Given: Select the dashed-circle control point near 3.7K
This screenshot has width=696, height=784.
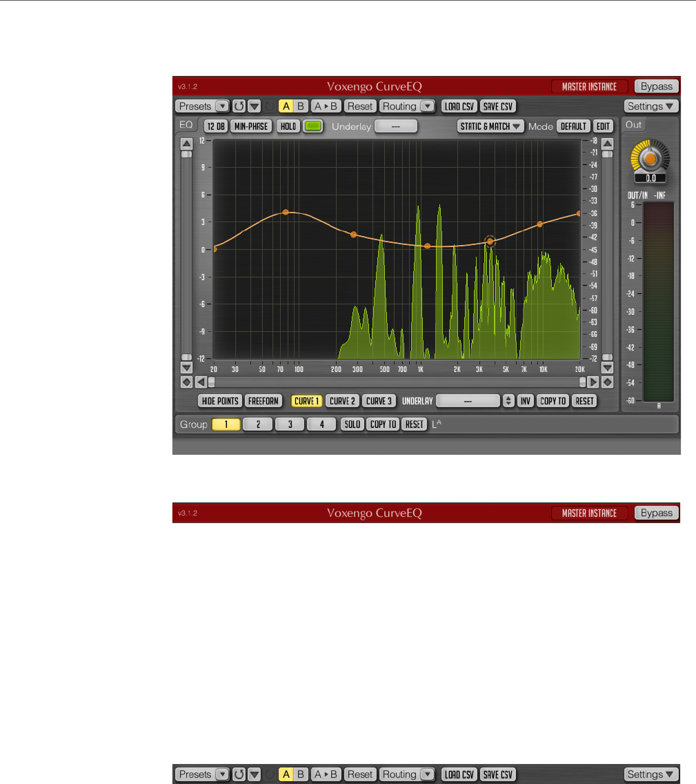Looking at the screenshot, I should coord(490,242).
